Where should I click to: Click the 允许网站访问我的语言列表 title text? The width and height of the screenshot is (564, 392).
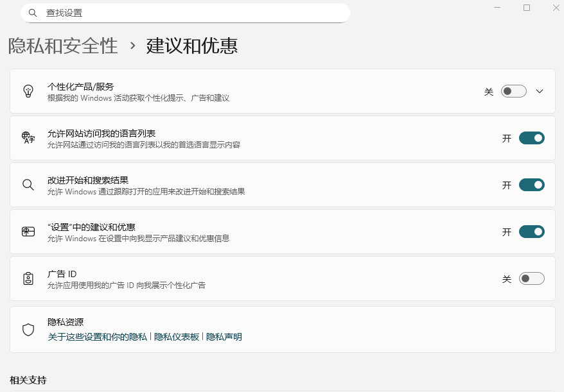click(x=101, y=133)
